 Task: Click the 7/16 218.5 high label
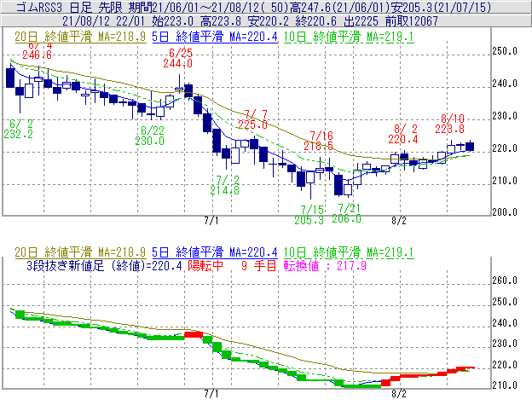point(318,141)
